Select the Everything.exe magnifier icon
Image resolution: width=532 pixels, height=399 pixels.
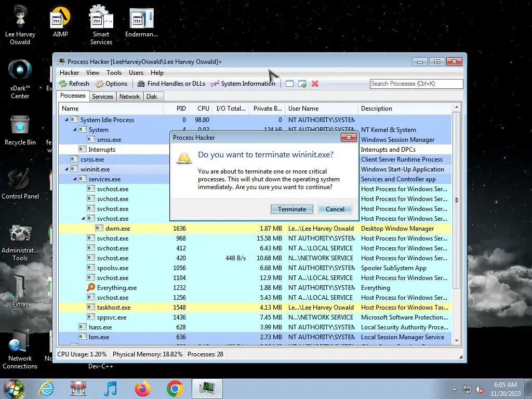[x=91, y=288]
